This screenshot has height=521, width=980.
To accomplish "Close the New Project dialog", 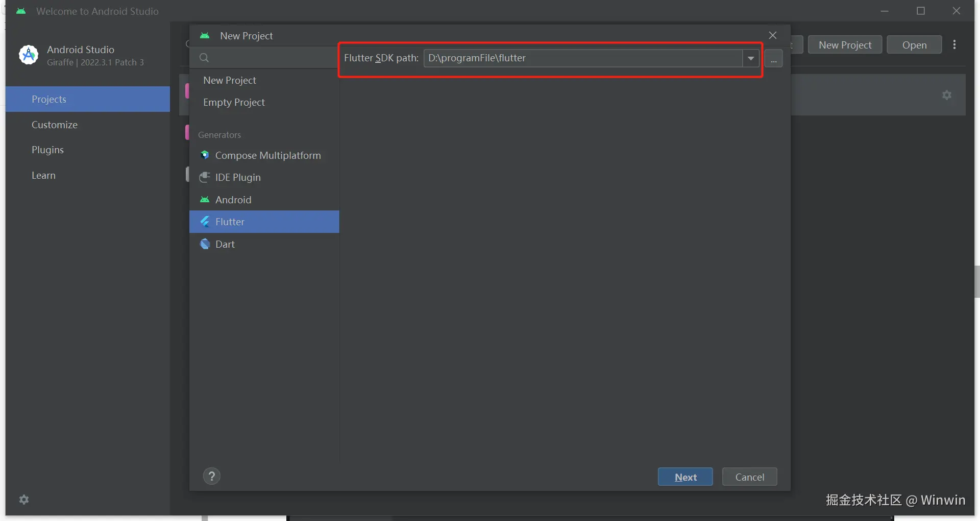I will [x=773, y=35].
